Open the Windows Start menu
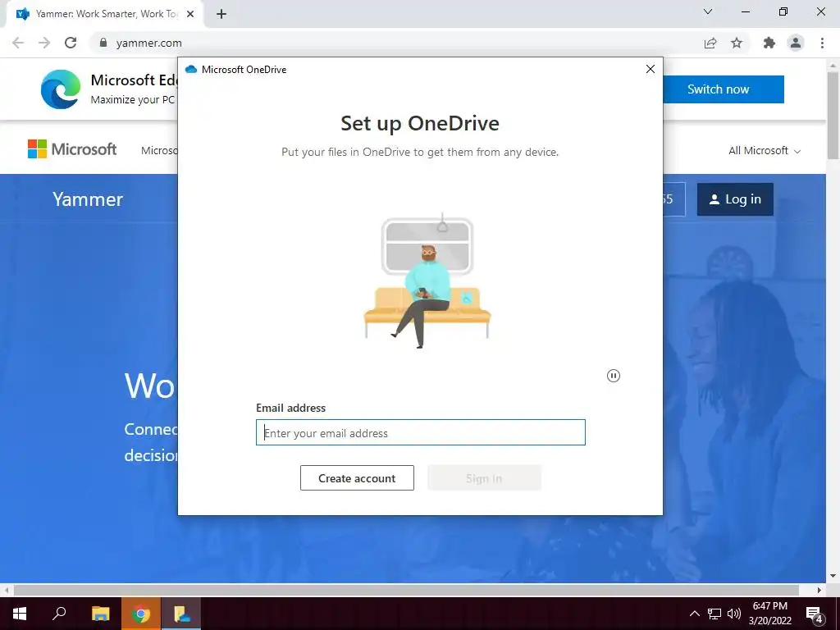The width and height of the screenshot is (840, 630). click(x=20, y=614)
